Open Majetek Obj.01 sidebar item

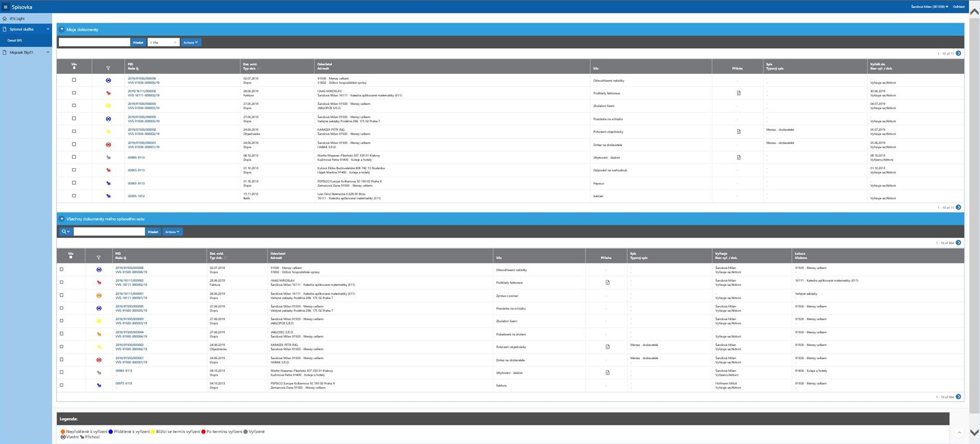click(21, 52)
